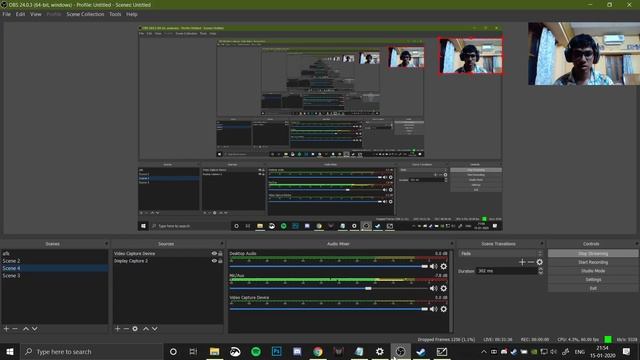Open Spotify from the taskbar

tap(256, 351)
